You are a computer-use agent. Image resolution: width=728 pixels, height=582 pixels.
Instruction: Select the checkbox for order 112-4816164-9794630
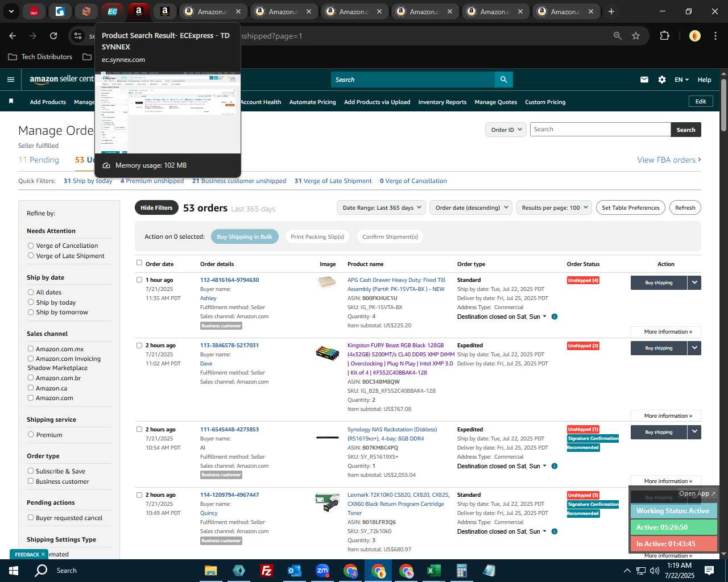pyautogui.click(x=139, y=280)
